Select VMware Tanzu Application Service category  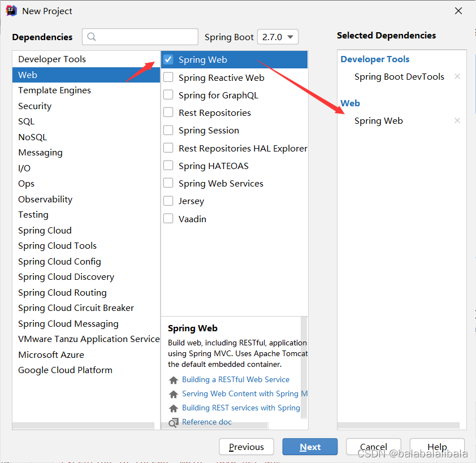[86, 339]
